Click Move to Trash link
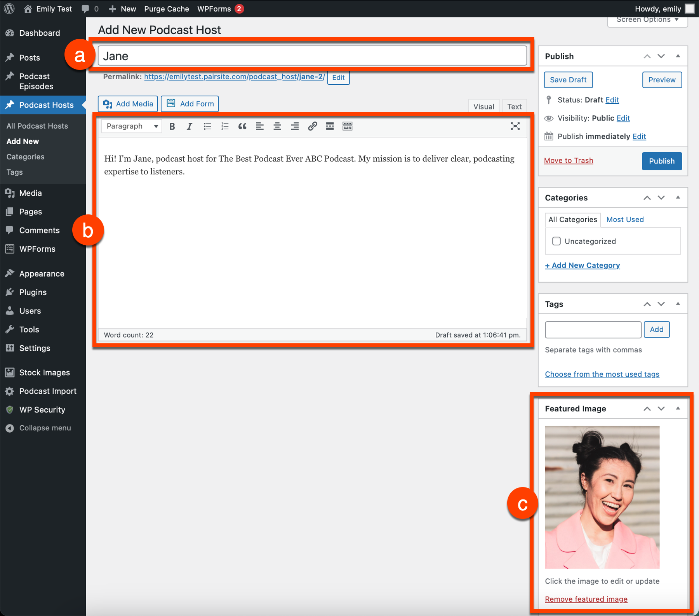 [x=569, y=160]
